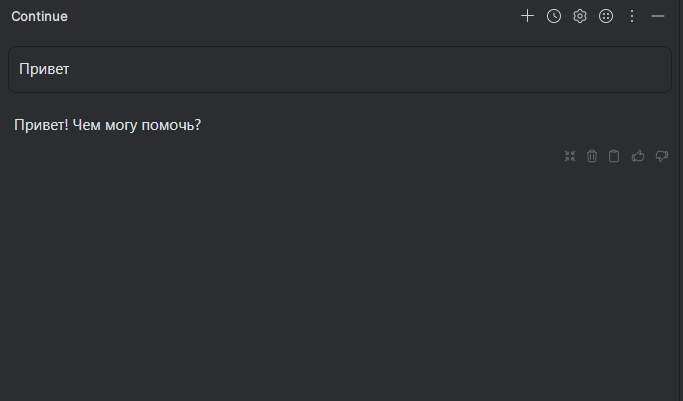Image resolution: width=683 pixels, height=401 pixels.
Task: Click the assistant reply text line
Action: [108, 126]
